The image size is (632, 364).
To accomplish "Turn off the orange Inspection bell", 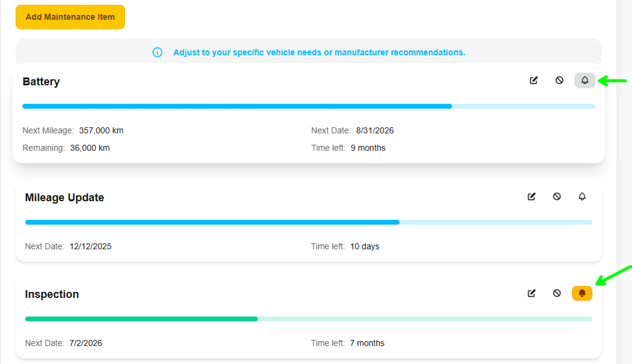I will click(582, 293).
